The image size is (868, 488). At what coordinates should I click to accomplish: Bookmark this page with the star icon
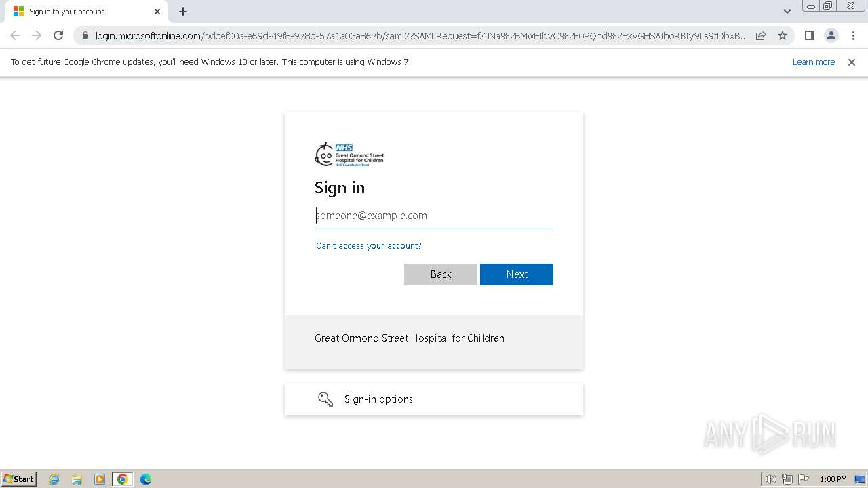pos(783,35)
